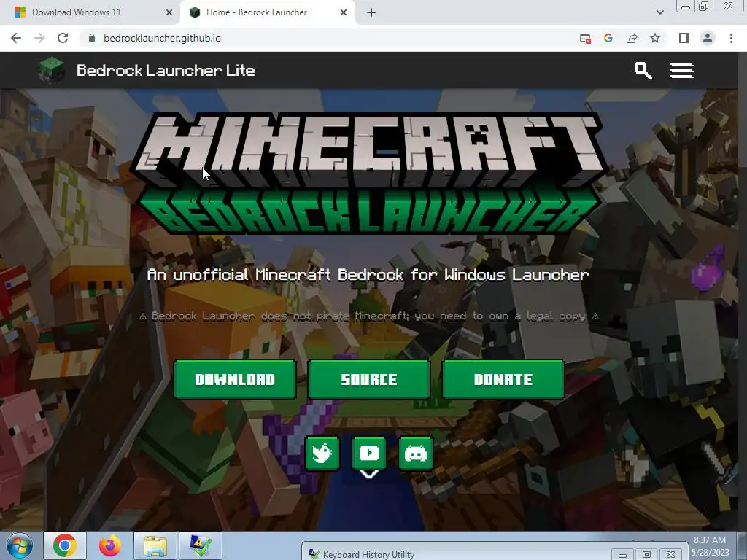The width and height of the screenshot is (747, 560).
Task: Click the scroll-down chevron arrow
Action: [x=369, y=474]
